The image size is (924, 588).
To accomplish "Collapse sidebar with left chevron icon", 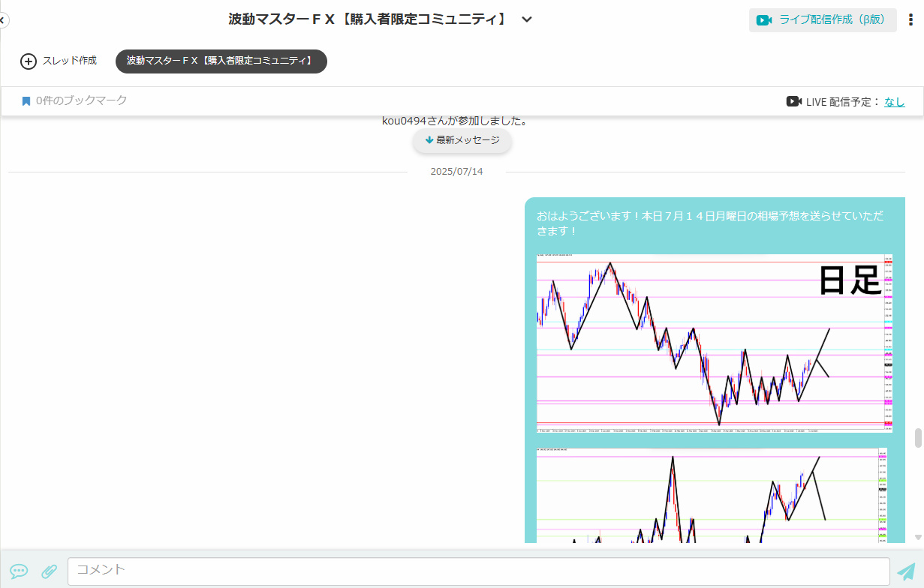I will pos(2,20).
